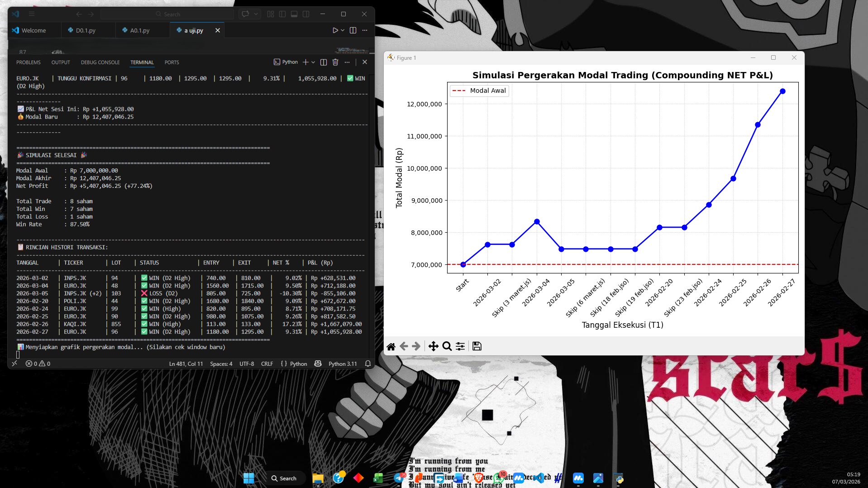The height and width of the screenshot is (488, 868).
Task: Click the VS Code title bar Search field
Action: click(167, 14)
